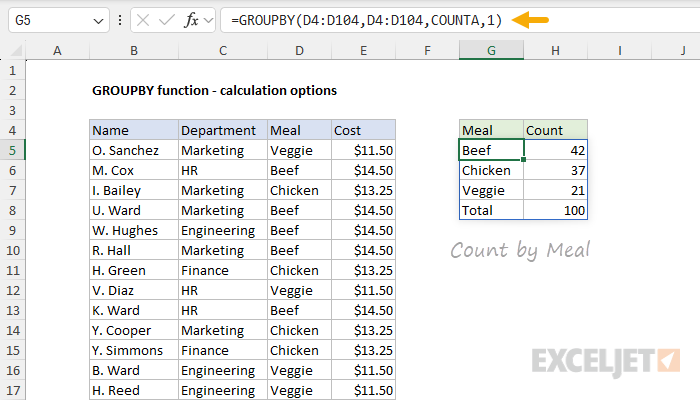Click the Cancel X icon in formula bar
Image resolution: width=700 pixels, height=400 pixels.
(143, 20)
